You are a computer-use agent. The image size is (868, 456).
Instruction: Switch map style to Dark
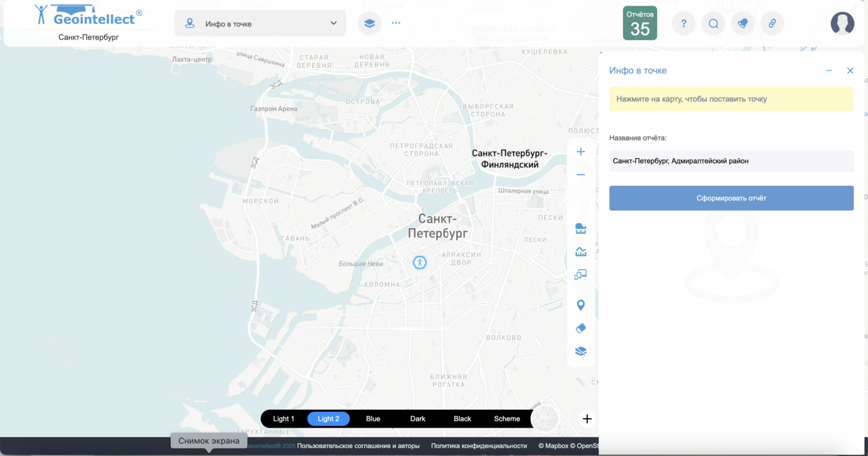point(418,419)
